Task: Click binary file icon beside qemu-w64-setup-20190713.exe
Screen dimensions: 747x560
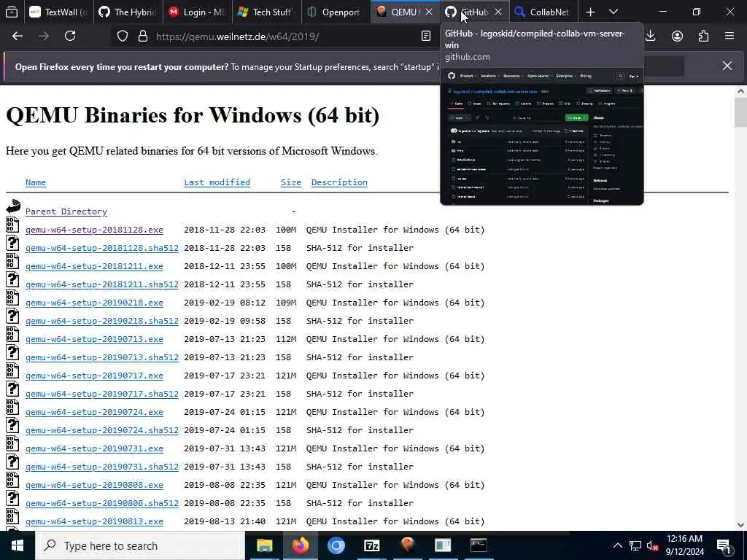Action: coord(12,334)
